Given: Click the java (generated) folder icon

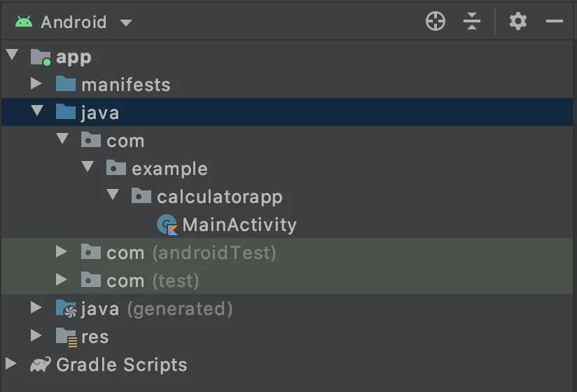Looking at the screenshot, I should 67,309.
